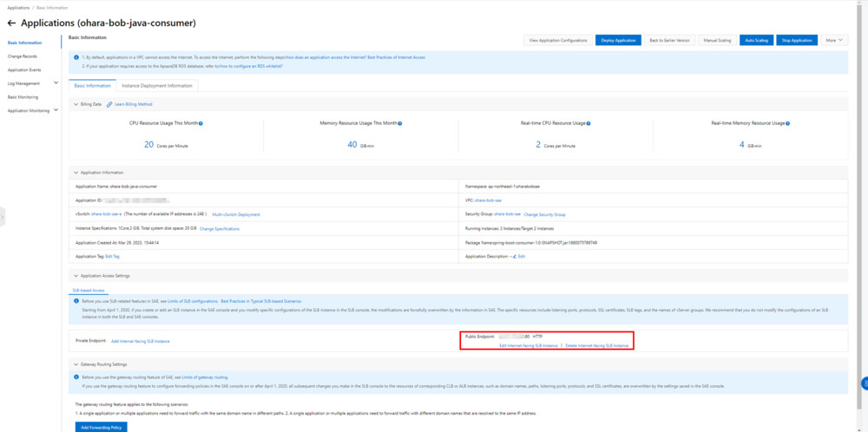868x432 pixels.
Task: Click help icon next to CPU Resource Usage This Month
Action: 201,124
